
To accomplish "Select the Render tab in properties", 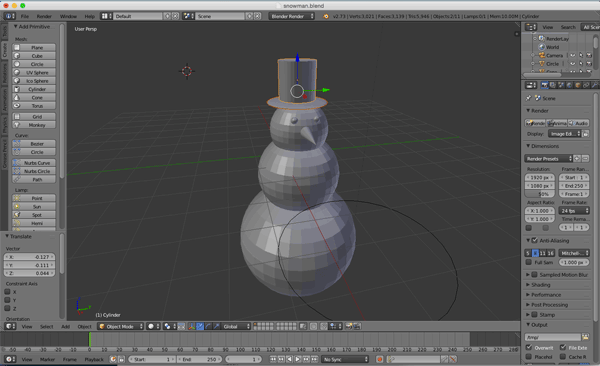I will [x=545, y=85].
